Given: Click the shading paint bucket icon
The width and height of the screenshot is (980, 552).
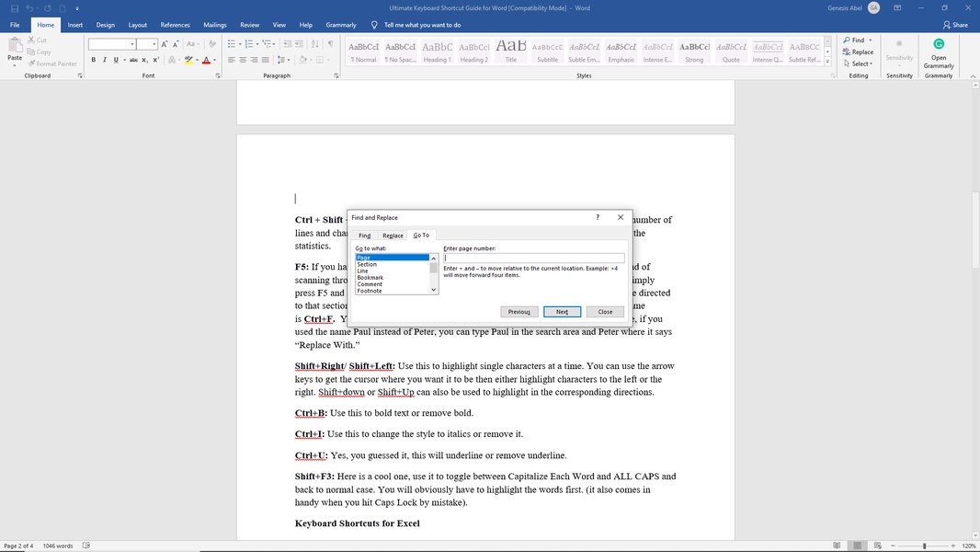Looking at the screenshot, I should [302, 60].
